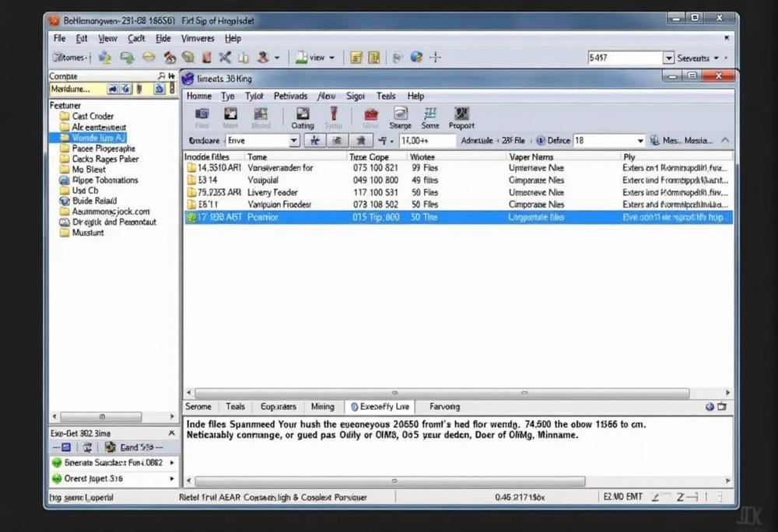This screenshot has height=532, width=778.
Task: Open the Deface 18 dropdown
Action: [640, 141]
